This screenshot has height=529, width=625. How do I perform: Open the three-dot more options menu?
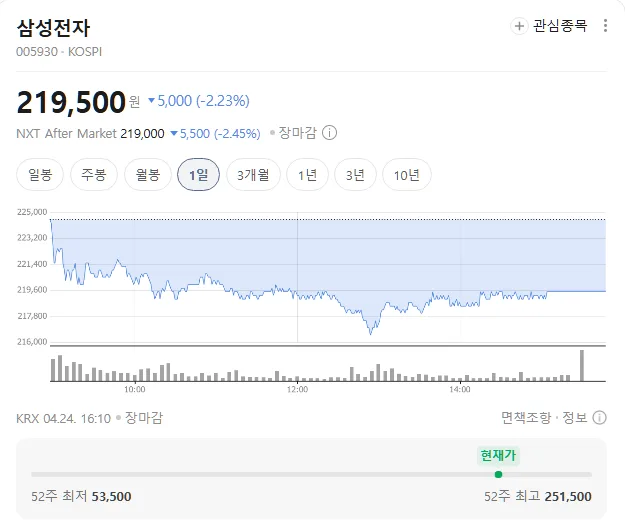tap(605, 26)
